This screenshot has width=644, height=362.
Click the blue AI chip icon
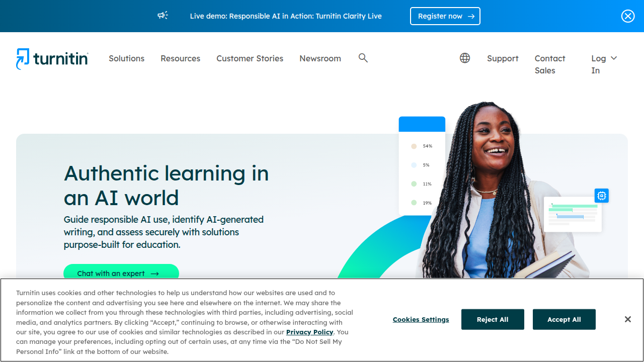coord(602,196)
